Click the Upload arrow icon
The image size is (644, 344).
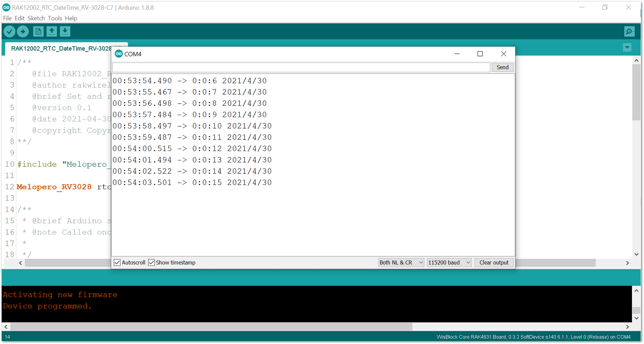(23, 32)
